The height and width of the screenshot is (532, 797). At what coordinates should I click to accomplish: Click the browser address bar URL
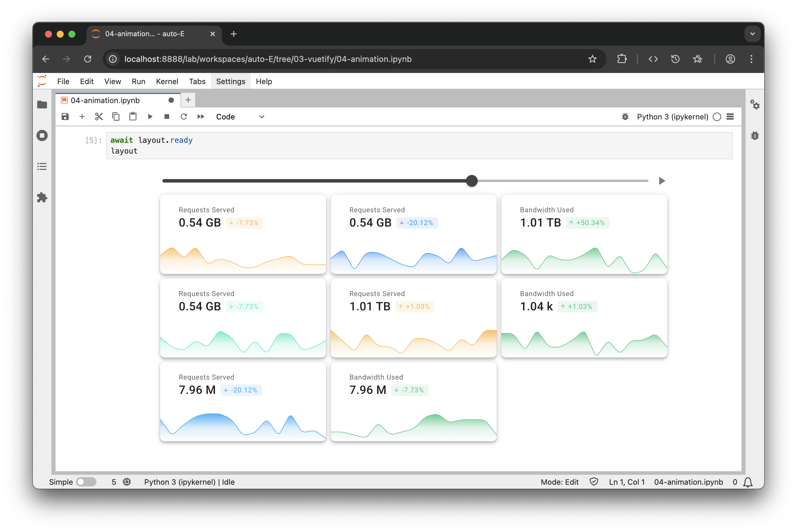268,59
